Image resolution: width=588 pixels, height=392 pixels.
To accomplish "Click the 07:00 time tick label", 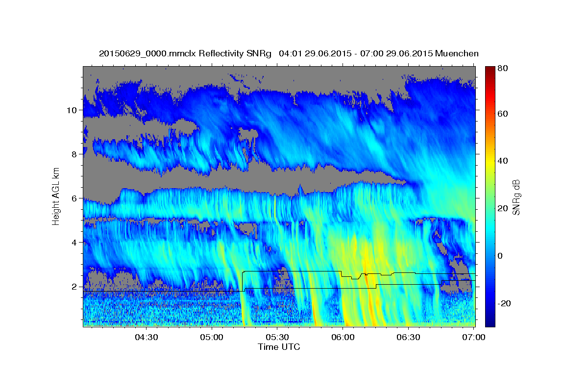I will [x=474, y=337].
